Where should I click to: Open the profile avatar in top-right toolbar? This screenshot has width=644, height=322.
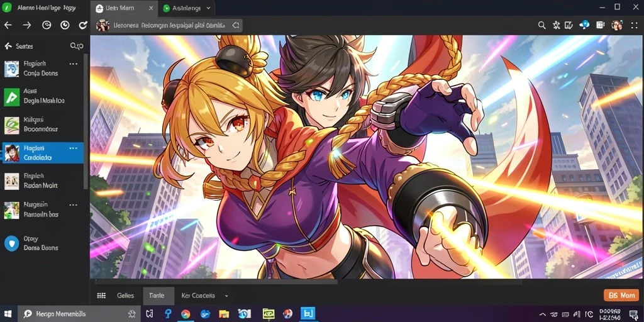(x=616, y=25)
